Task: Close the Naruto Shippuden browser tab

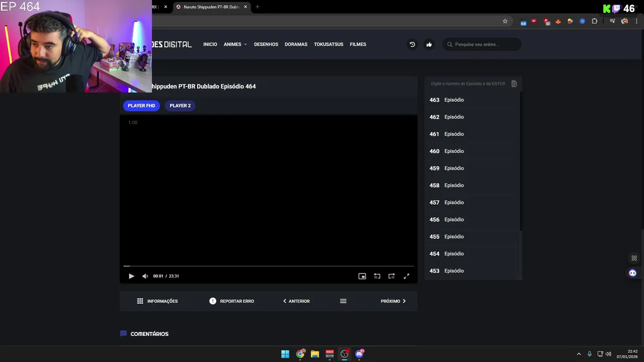Action: pyautogui.click(x=246, y=7)
